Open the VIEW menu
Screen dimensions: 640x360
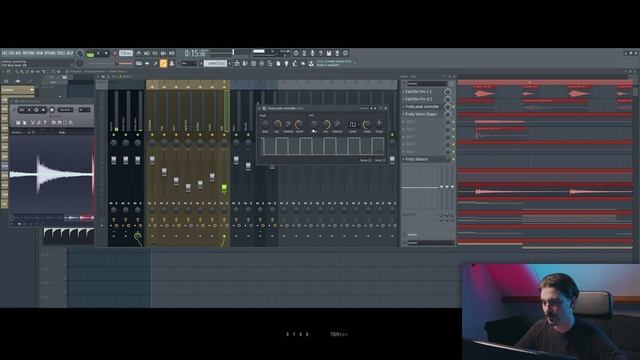point(40,53)
